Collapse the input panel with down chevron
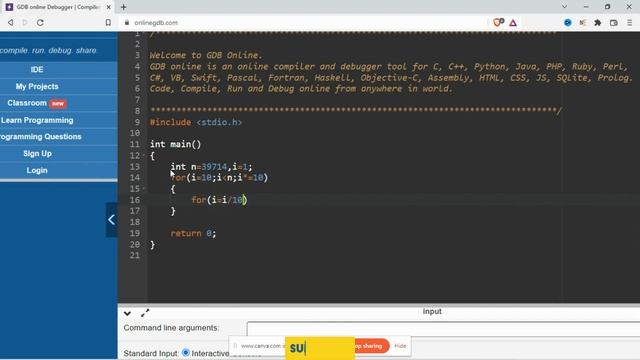Screen dimensions: 640x360 [127, 313]
